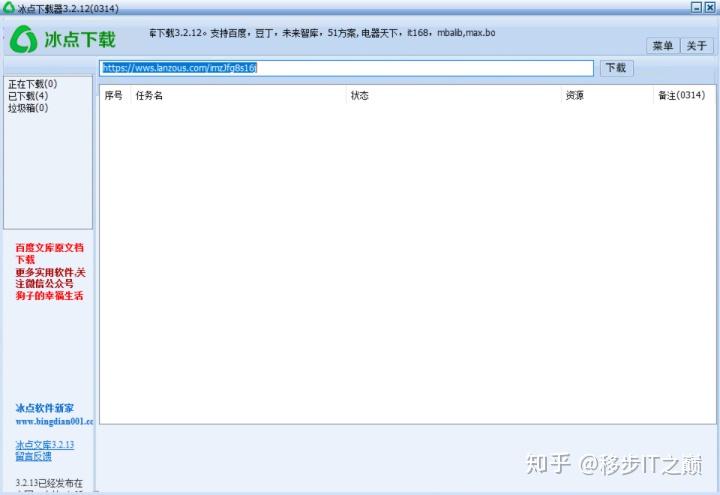Open the 菜单 menu
Viewport: 720px width, 495px height.
point(663,45)
